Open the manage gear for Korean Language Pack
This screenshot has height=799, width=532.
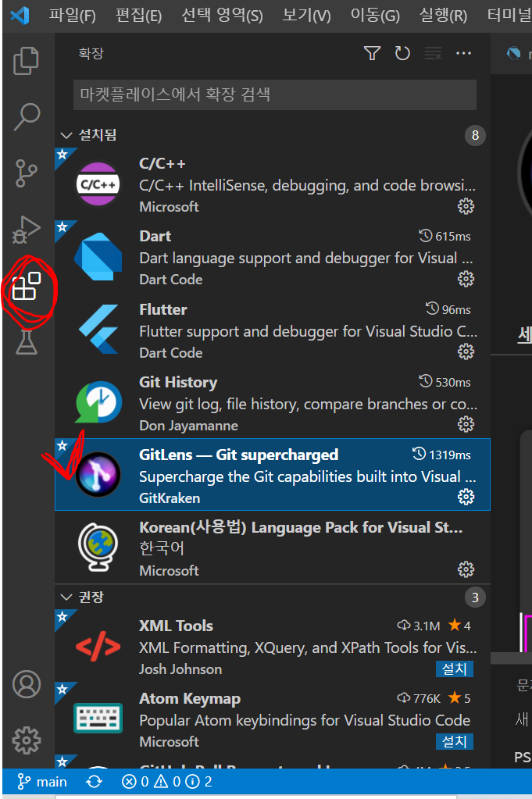click(466, 569)
